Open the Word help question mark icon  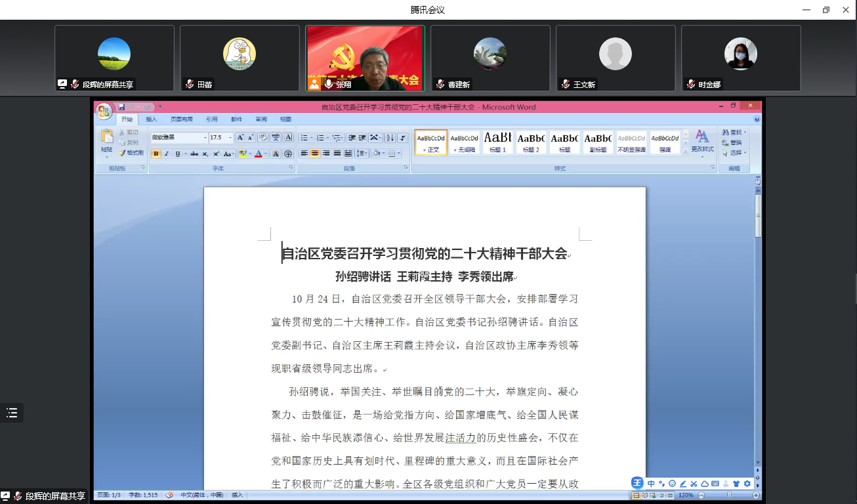pyautogui.click(x=757, y=119)
